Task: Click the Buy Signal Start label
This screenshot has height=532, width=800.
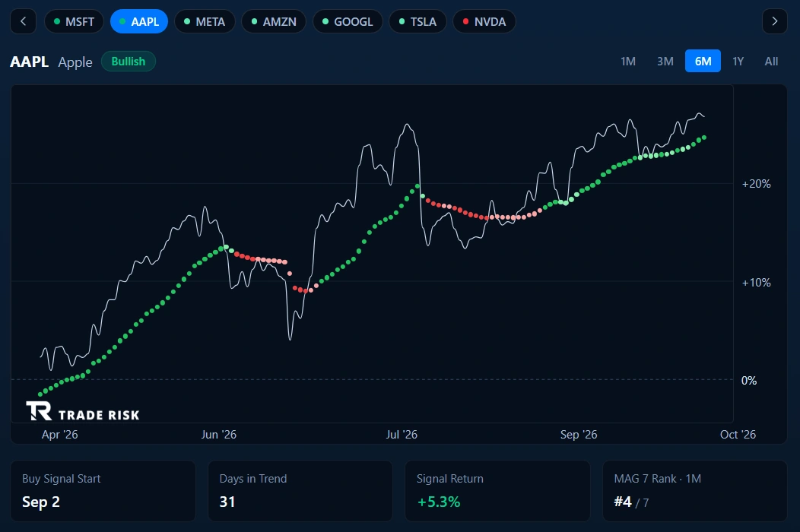Action: point(62,479)
